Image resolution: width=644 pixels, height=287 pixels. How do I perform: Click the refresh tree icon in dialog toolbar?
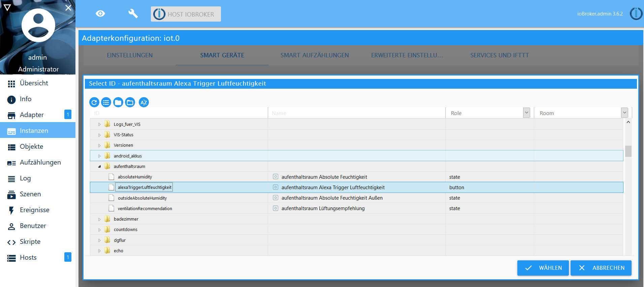tap(94, 102)
